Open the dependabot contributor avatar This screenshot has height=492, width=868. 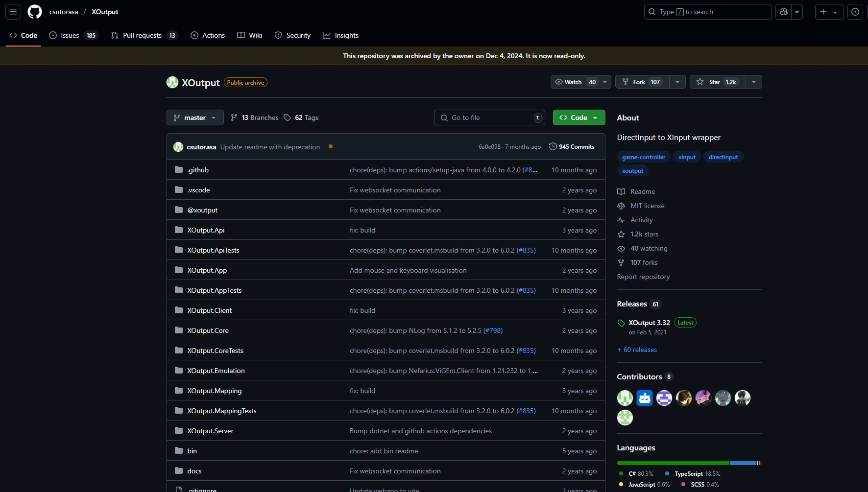(x=645, y=398)
